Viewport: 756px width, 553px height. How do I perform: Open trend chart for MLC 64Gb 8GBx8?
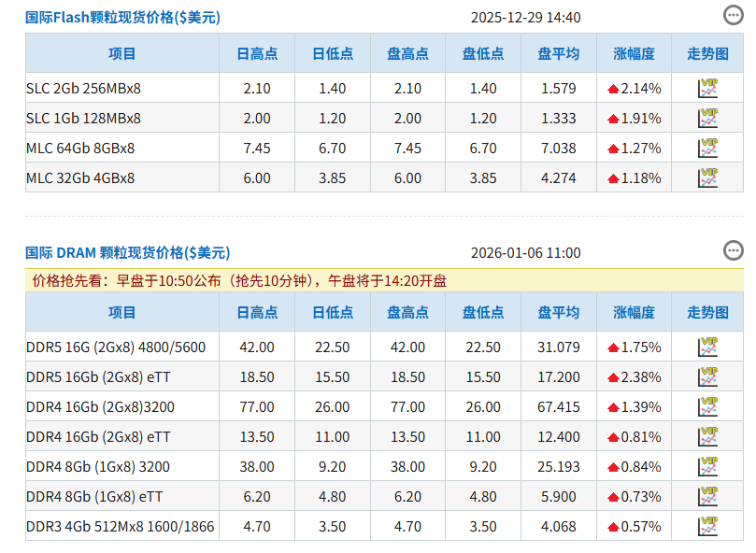coord(707,148)
